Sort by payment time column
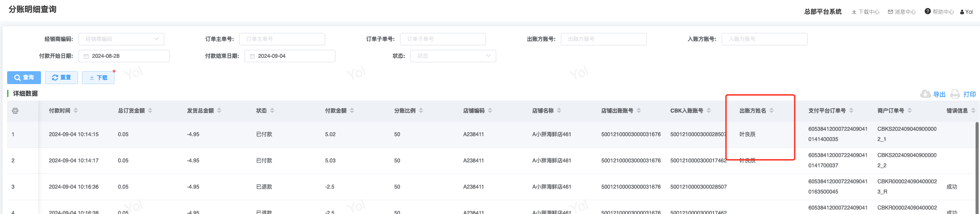This screenshot has width=980, height=214. click(76, 111)
